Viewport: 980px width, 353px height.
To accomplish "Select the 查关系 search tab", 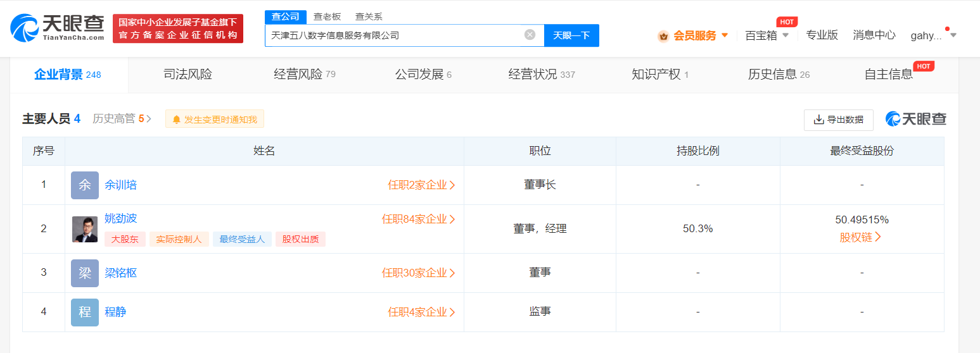I will (369, 16).
